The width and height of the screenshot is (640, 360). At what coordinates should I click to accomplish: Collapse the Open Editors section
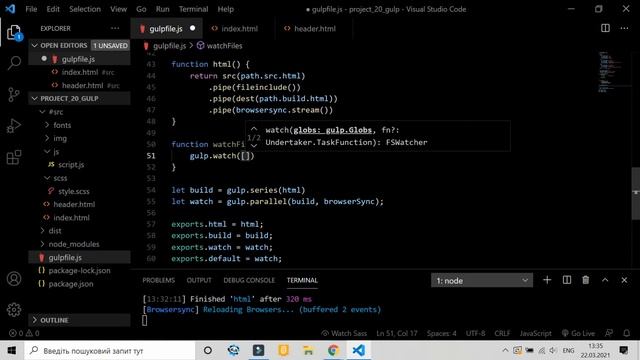[35, 45]
